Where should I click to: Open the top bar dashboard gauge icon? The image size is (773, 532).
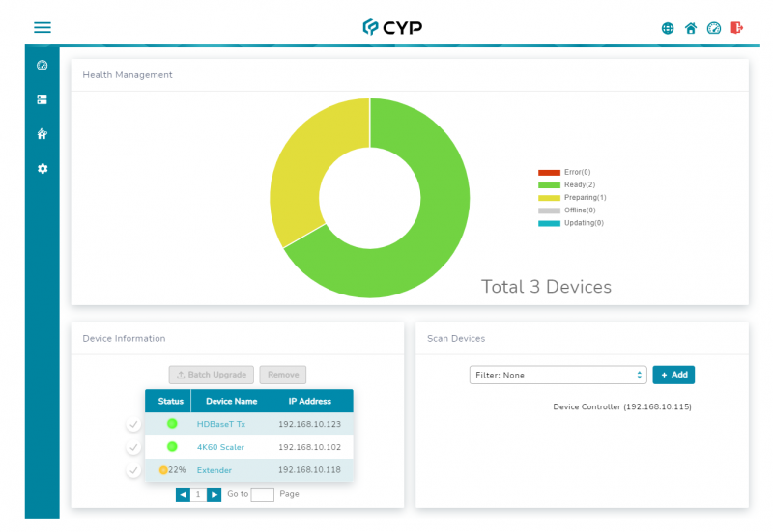point(714,29)
